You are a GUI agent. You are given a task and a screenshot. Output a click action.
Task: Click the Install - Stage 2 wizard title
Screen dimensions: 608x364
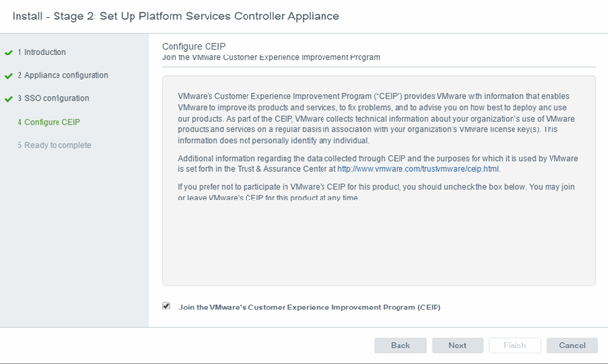[175, 17]
